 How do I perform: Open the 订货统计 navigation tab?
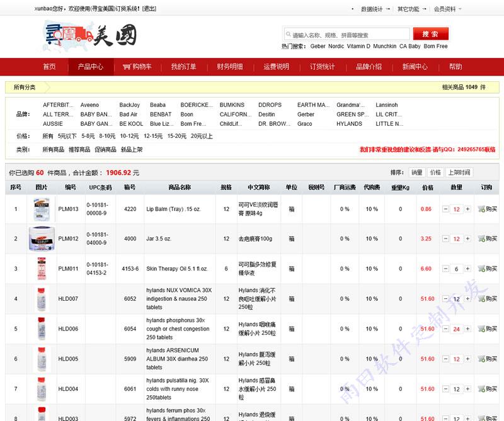pyautogui.click(x=323, y=67)
